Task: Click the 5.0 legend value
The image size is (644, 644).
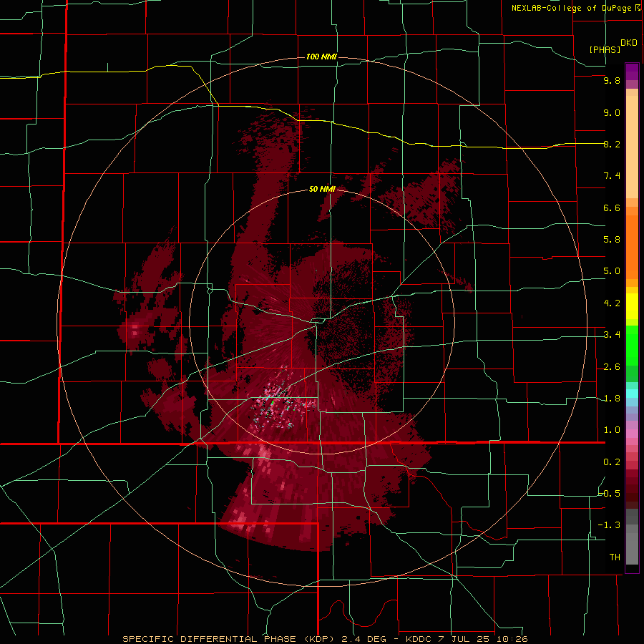Action: click(612, 271)
